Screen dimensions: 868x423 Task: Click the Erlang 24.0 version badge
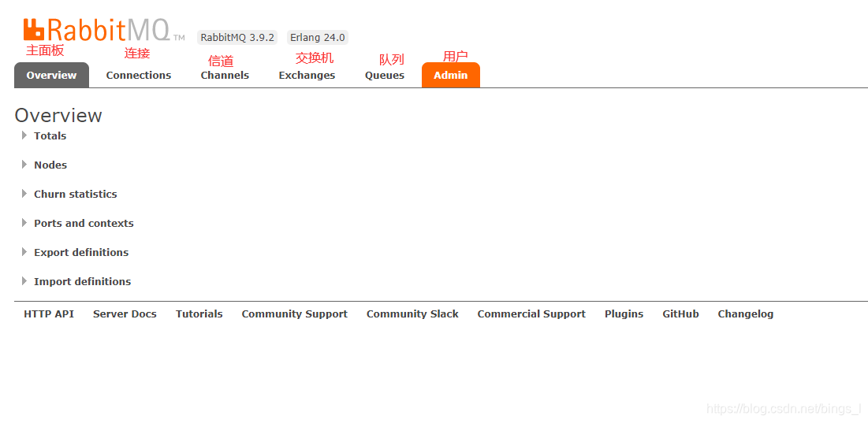point(317,38)
